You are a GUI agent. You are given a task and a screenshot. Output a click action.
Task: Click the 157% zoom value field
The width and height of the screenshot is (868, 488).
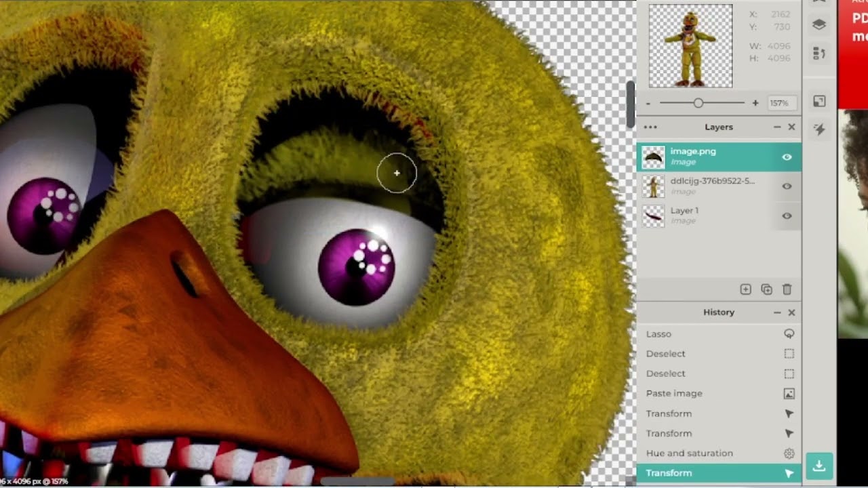click(781, 103)
